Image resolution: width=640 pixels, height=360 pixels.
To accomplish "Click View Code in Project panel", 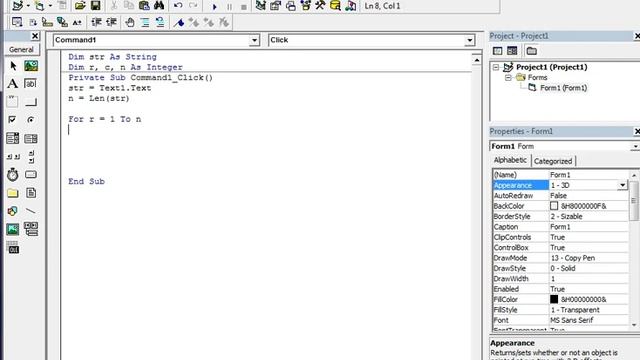I will pyautogui.click(x=497, y=51).
